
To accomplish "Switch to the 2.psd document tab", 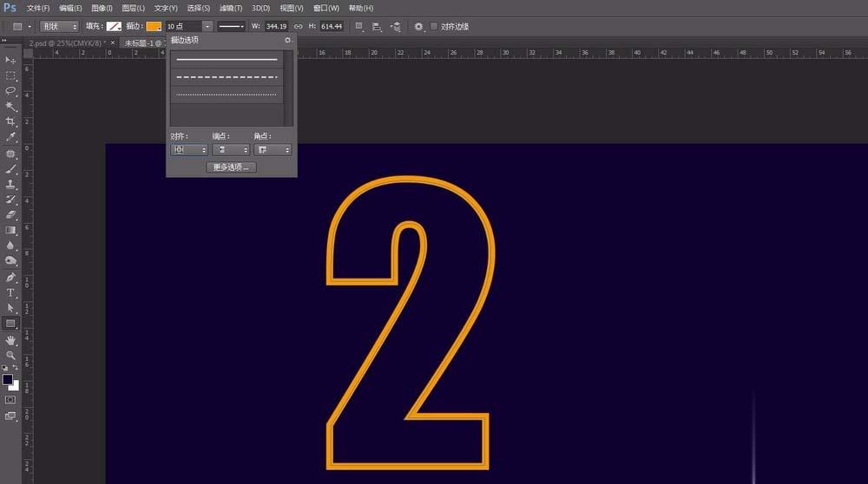I will pyautogui.click(x=68, y=43).
